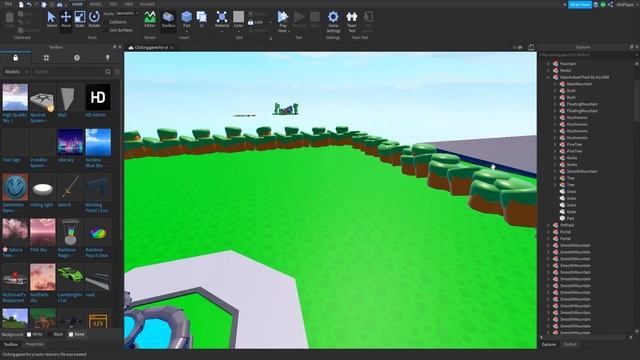Open the MODEL ribbon tab

coord(96,4)
